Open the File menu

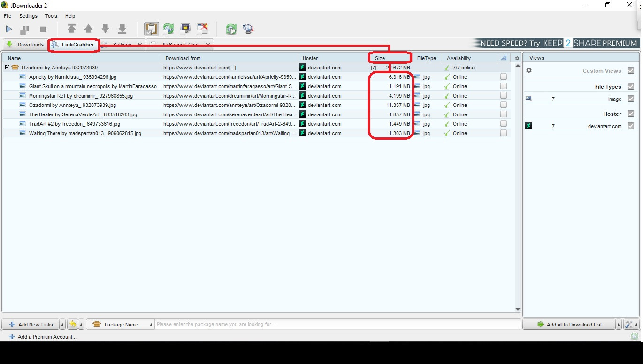8,16
